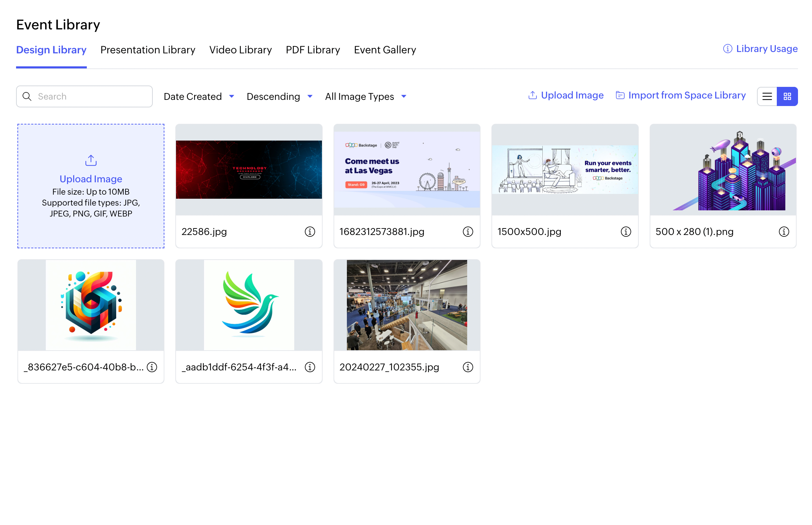Screen dimensions: 812x525
Task: Show info for _836627e5 image
Action: (x=152, y=367)
